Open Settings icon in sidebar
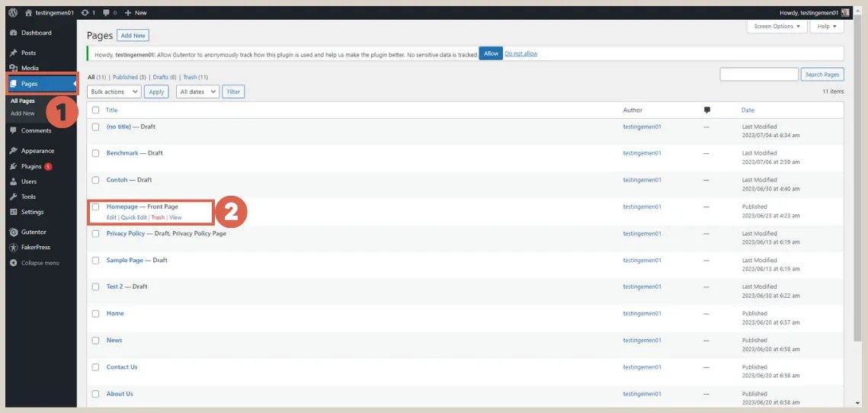This screenshot has width=868, height=413. click(14, 212)
